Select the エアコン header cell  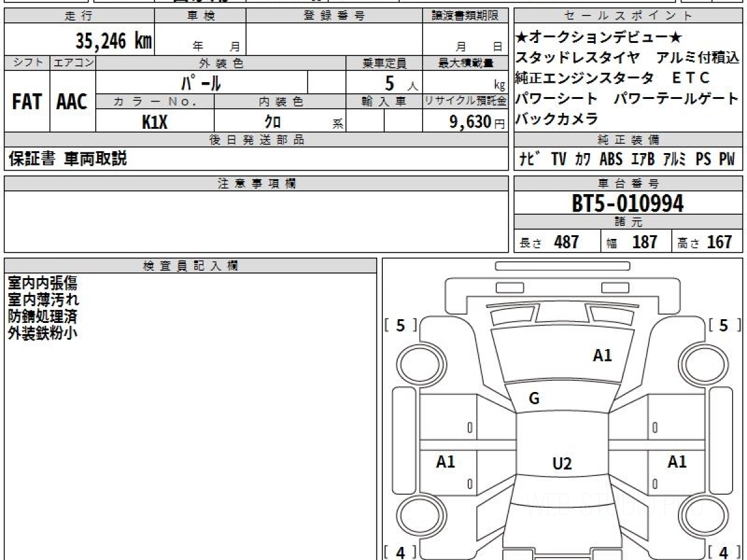tap(73, 63)
